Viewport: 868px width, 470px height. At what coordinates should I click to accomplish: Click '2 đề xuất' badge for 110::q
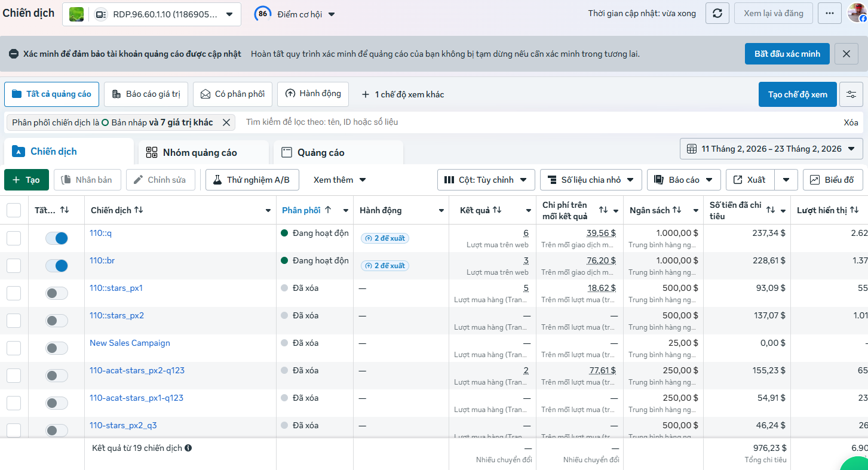(385, 238)
